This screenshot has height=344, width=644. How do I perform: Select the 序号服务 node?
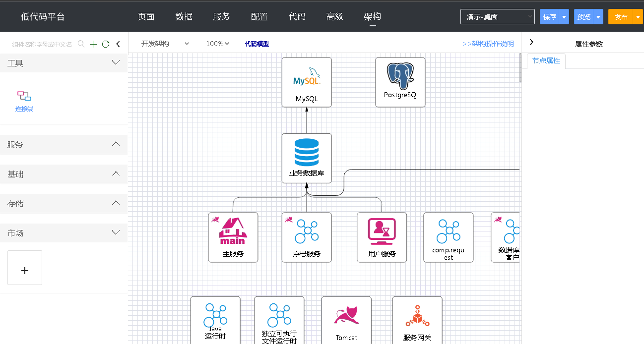pyautogui.click(x=307, y=237)
